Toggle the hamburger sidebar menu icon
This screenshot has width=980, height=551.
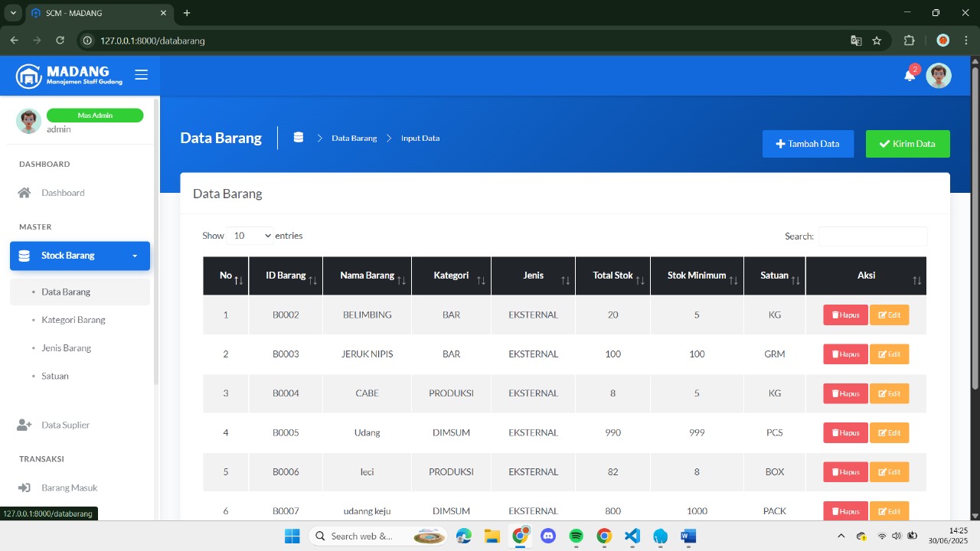(141, 75)
